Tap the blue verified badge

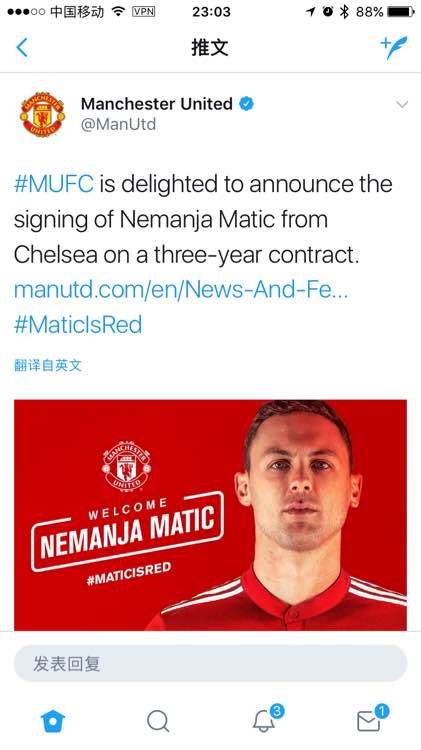(246, 103)
